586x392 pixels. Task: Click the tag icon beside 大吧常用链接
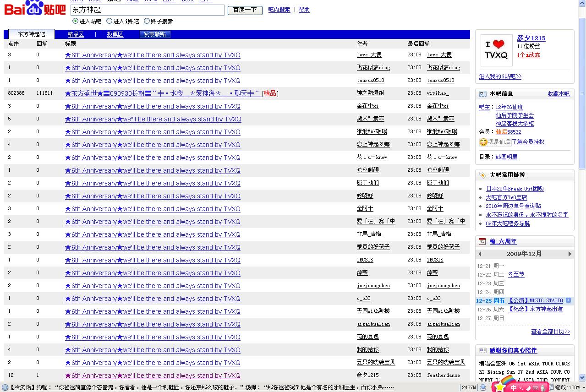click(482, 175)
